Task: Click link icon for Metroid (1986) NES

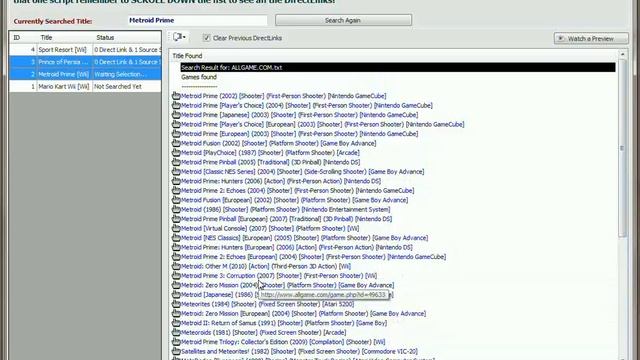Action: [x=176, y=209]
